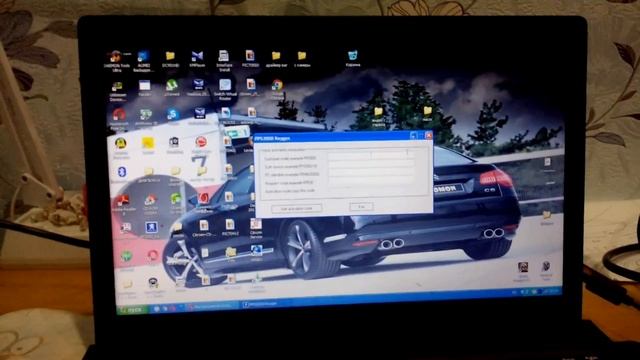Open the Unknown Device desktop icon
The width and height of the screenshot is (640, 360).
(x=117, y=87)
